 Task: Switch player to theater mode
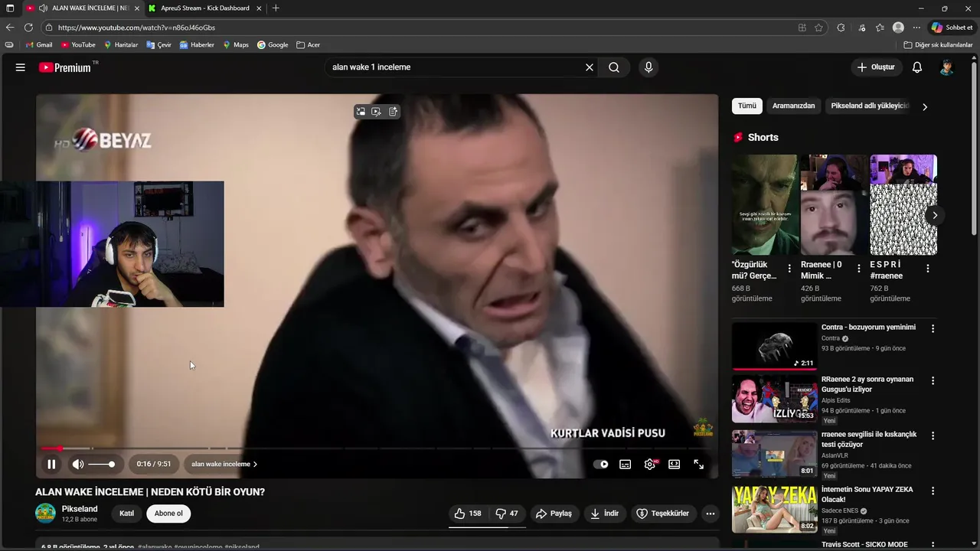point(675,464)
